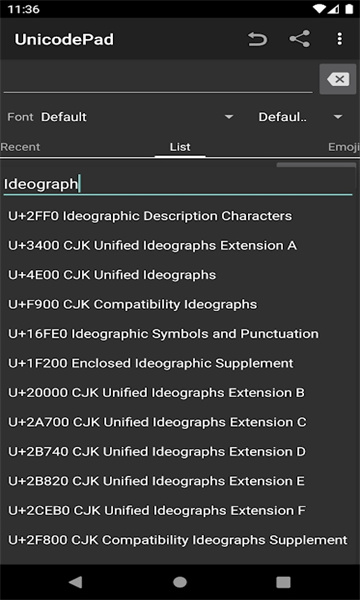Open the share icon
The height and width of the screenshot is (600, 360).
[299, 39]
